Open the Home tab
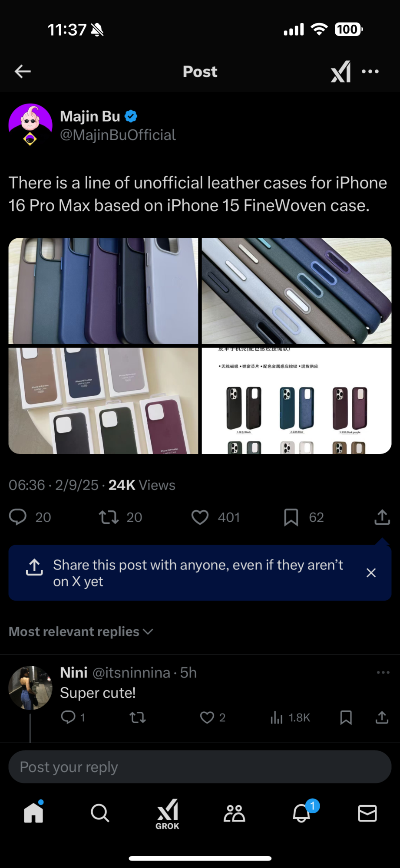This screenshot has height=868, width=400. [x=33, y=812]
